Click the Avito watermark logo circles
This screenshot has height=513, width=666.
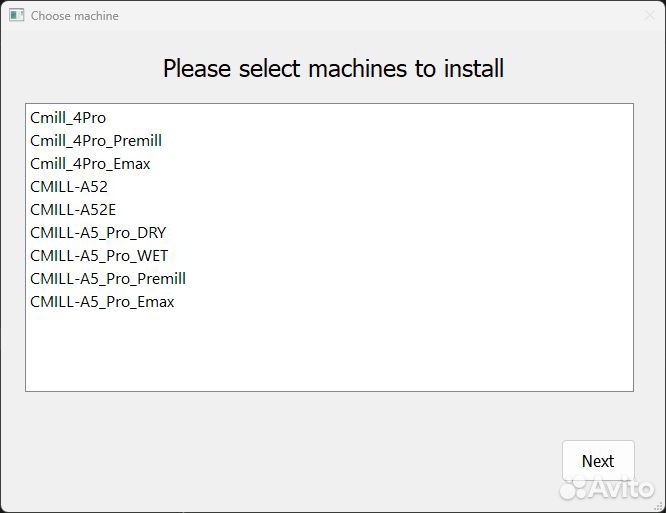[574, 488]
